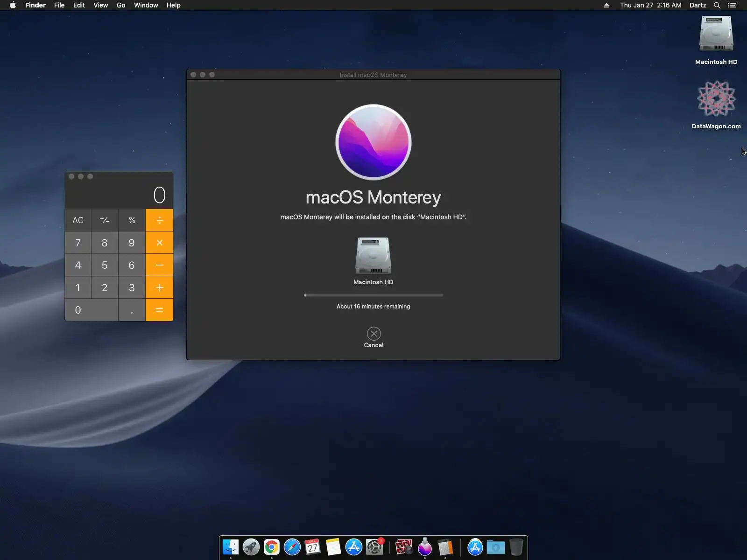Click Calculator digit 7

(x=78, y=243)
